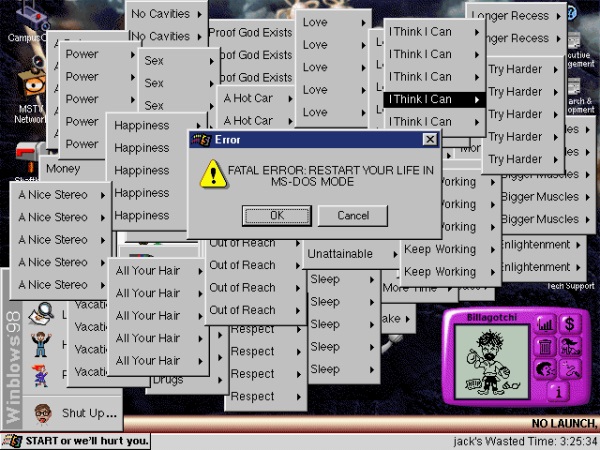
Task: Click the logo in the Error title bar
Action: pos(201,140)
